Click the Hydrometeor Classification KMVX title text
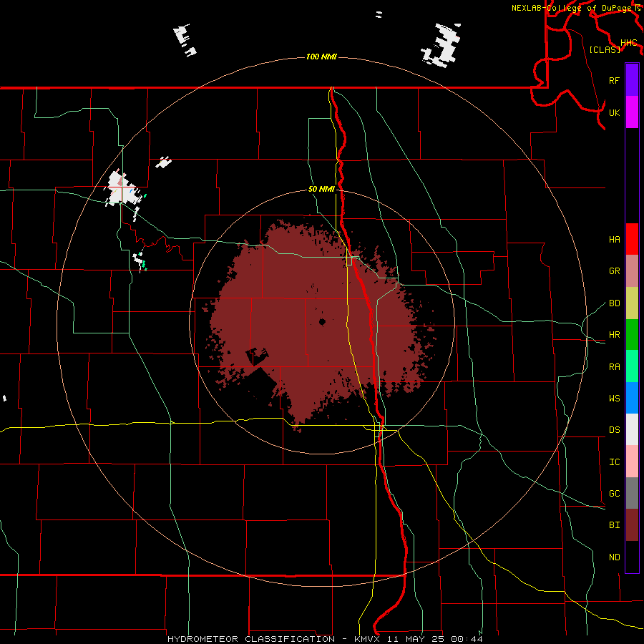This screenshot has width=644, height=644. coord(325,639)
